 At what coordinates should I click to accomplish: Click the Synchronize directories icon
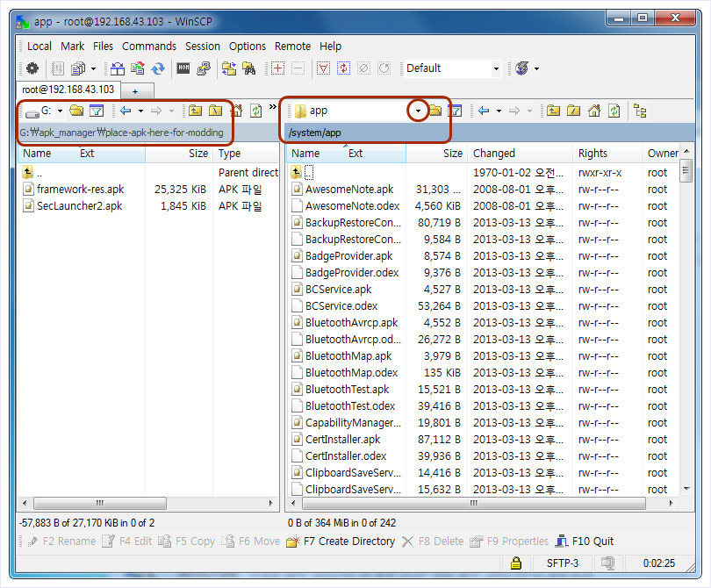click(158, 68)
